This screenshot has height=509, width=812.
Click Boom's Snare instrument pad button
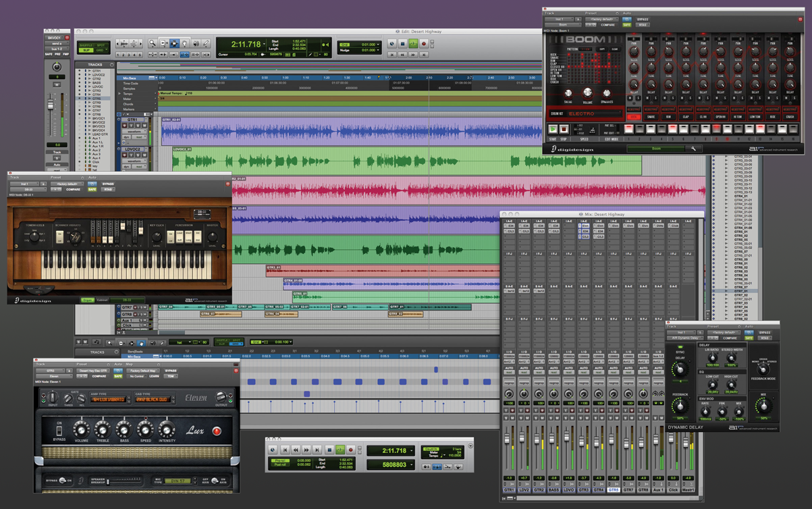point(651,117)
